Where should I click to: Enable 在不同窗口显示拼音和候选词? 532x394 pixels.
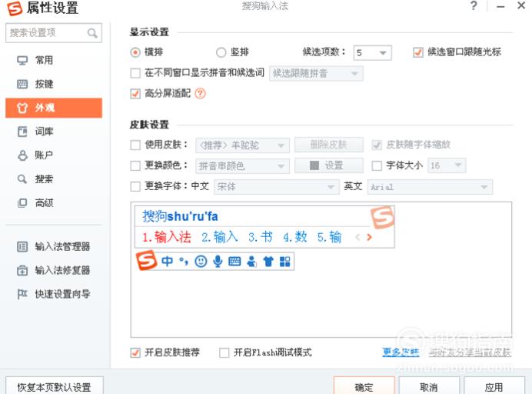[135, 73]
